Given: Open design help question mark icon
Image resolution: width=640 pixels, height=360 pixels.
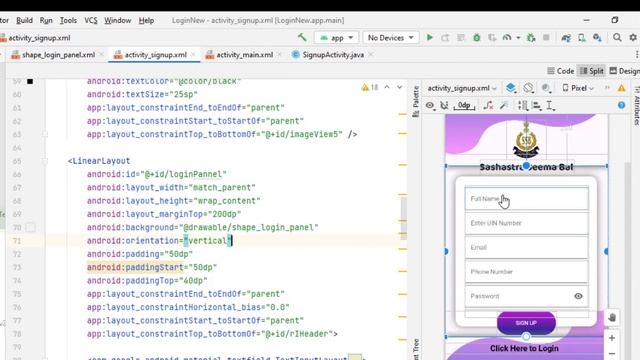Looking at the screenshot, I should tap(621, 105).
